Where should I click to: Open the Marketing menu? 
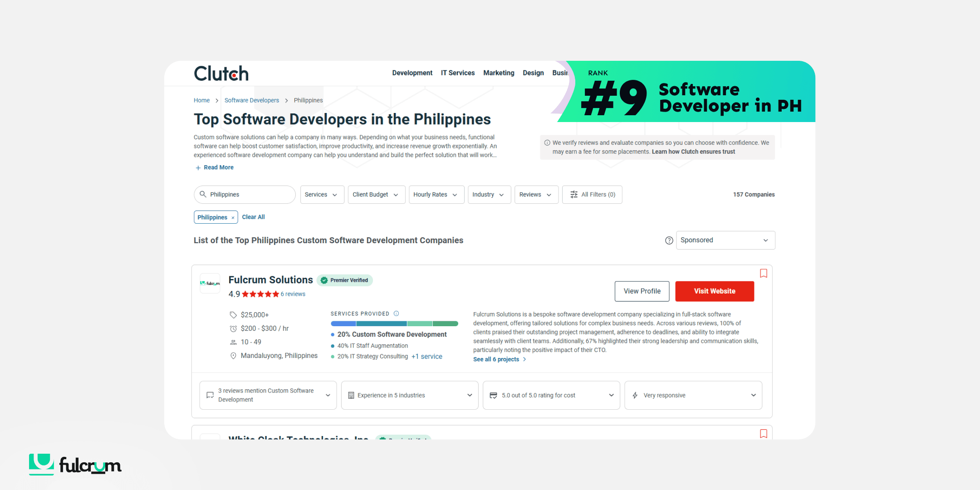[499, 73]
